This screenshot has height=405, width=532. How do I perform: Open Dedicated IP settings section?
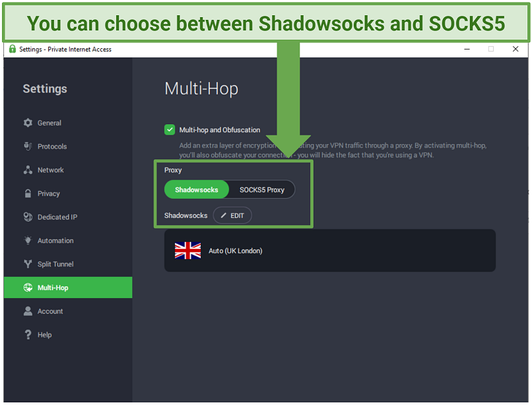coord(68,217)
